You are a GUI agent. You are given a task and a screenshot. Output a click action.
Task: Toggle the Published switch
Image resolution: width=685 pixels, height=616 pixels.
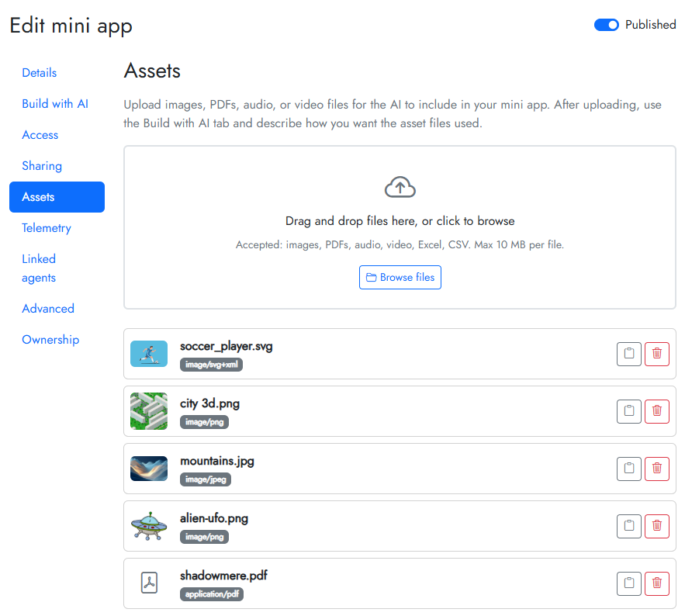pos(607,25)
